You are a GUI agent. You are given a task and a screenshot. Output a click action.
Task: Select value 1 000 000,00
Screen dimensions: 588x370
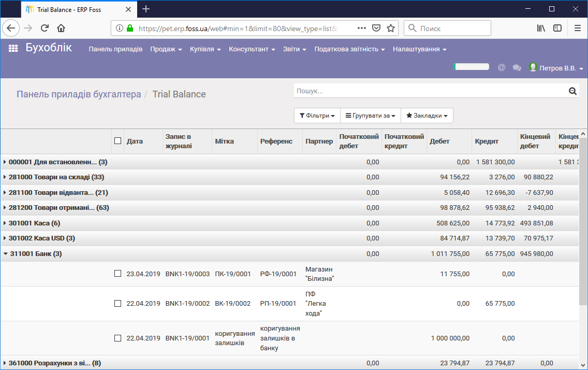(450, 338)
